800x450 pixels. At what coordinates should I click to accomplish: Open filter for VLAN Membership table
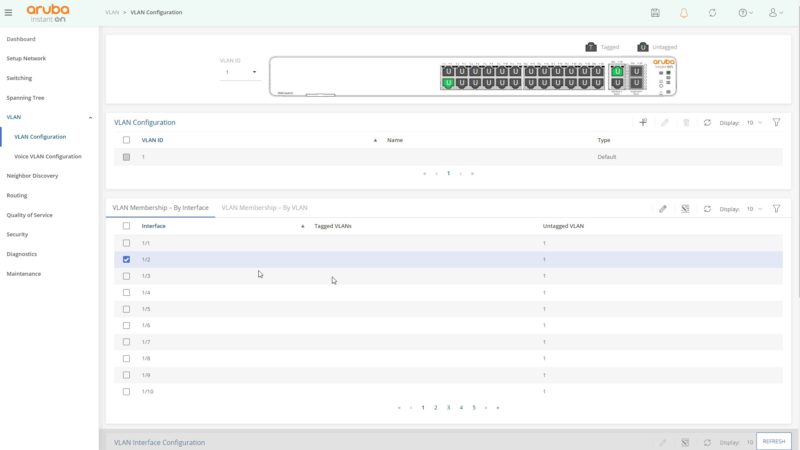tap(776, 209)
